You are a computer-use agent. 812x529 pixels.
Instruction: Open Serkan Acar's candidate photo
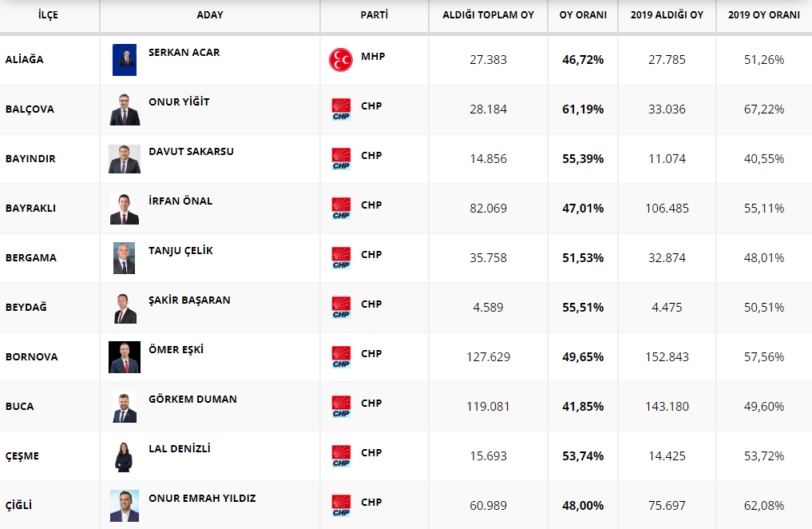(125, 60)
